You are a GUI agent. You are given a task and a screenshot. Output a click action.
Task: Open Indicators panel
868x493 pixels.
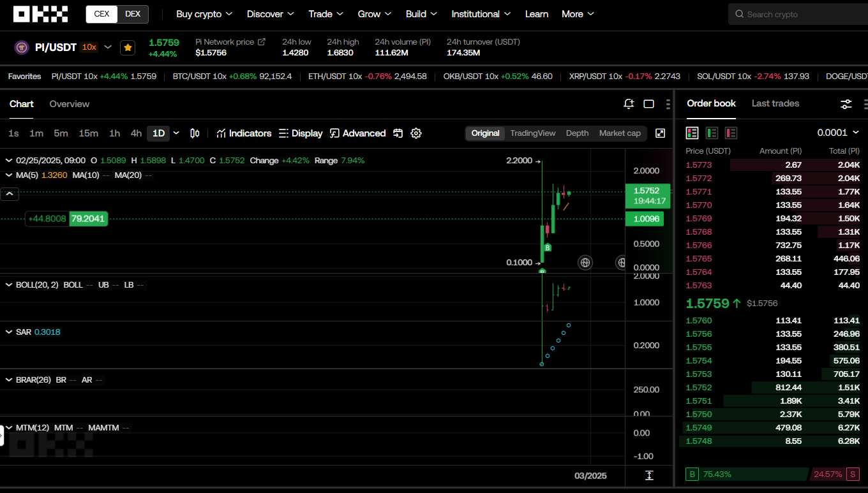click(x=244, y=133)
